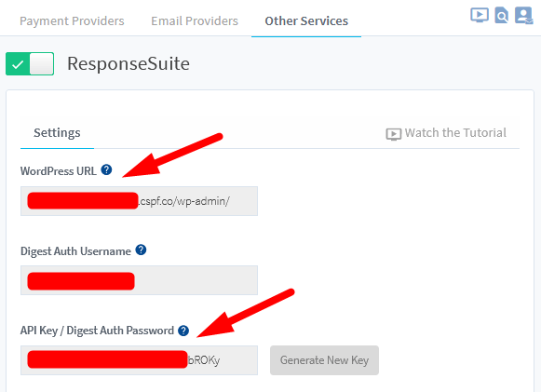Switch to the Email Providers tab
The width and height of the screenshot is (541, 392).
pos(195,21)
